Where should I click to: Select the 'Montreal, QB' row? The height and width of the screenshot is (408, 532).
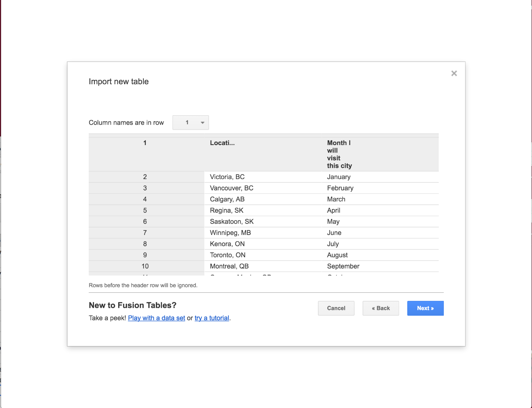[229, 266]
